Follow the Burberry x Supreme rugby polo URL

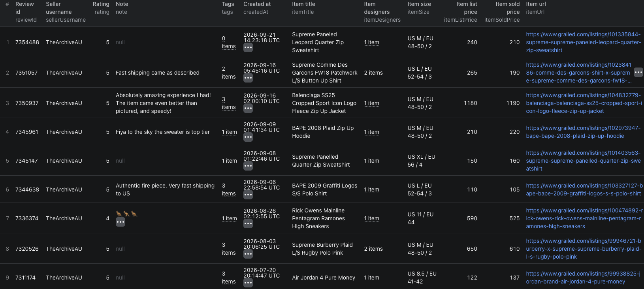[x=584, y=249]
